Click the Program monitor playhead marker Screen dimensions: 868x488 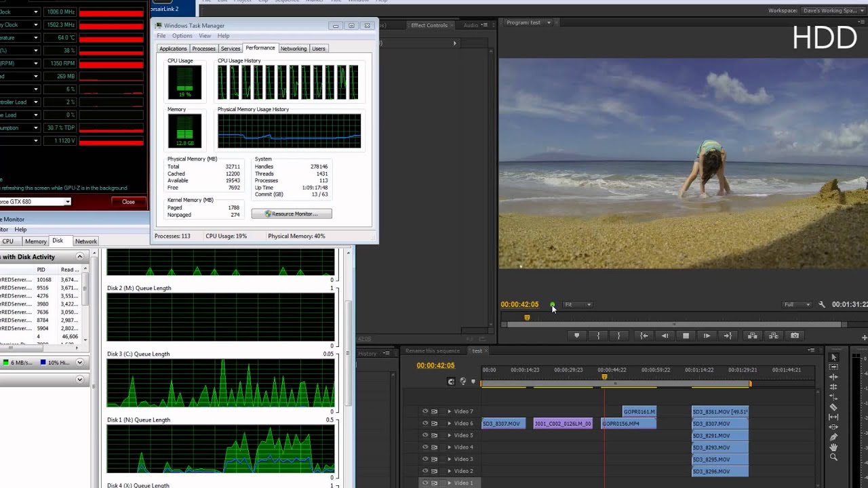pos(527,317)
